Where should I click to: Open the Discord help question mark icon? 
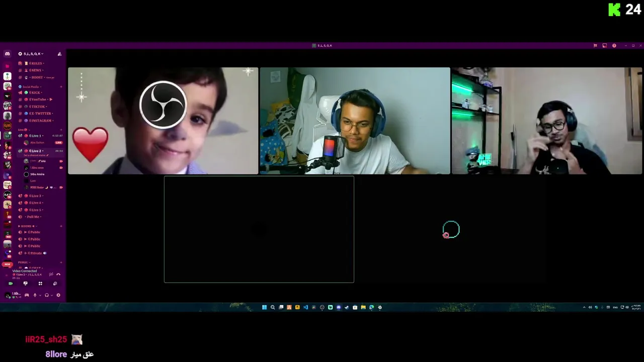point(614,46)
